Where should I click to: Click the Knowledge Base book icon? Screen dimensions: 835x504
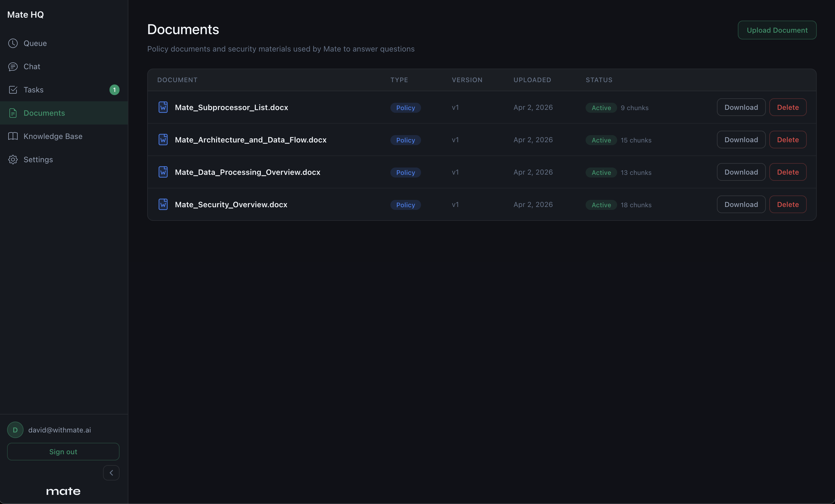13,136
